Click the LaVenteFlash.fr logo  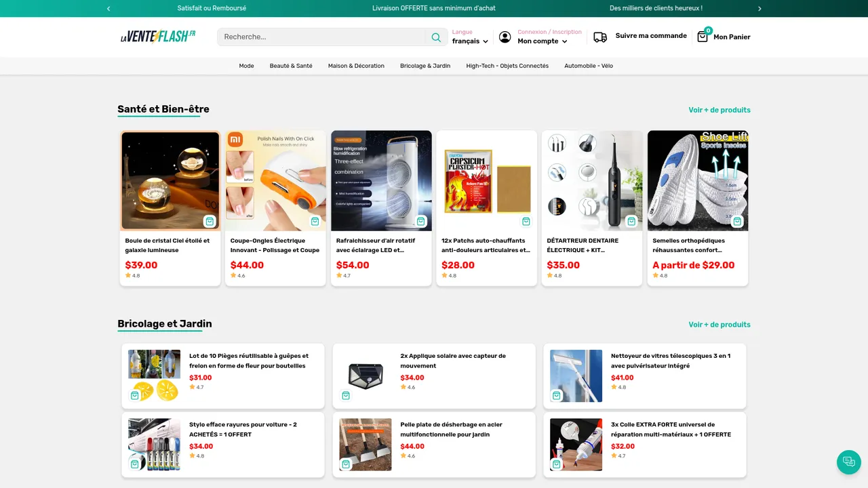158,37
